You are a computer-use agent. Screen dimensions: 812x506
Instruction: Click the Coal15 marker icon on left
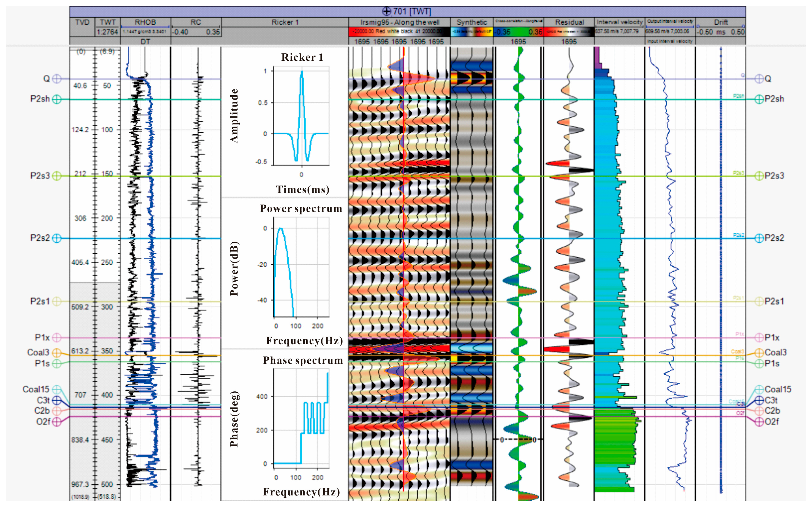tap(57, 390)
